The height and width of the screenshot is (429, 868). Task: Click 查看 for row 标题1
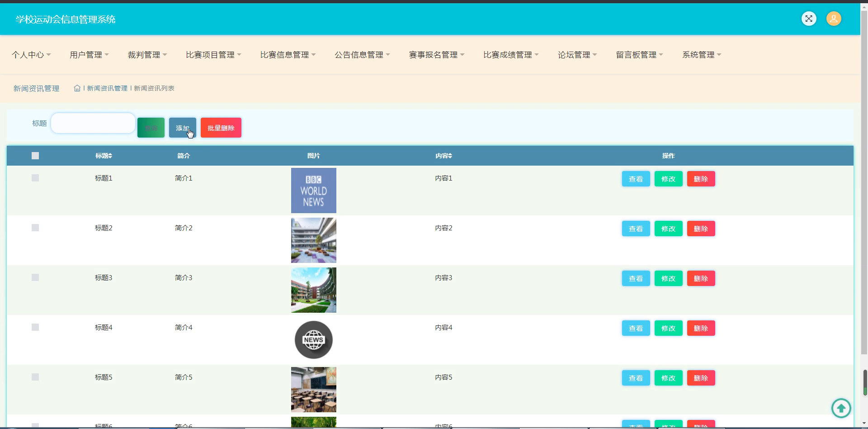[636, 179]
